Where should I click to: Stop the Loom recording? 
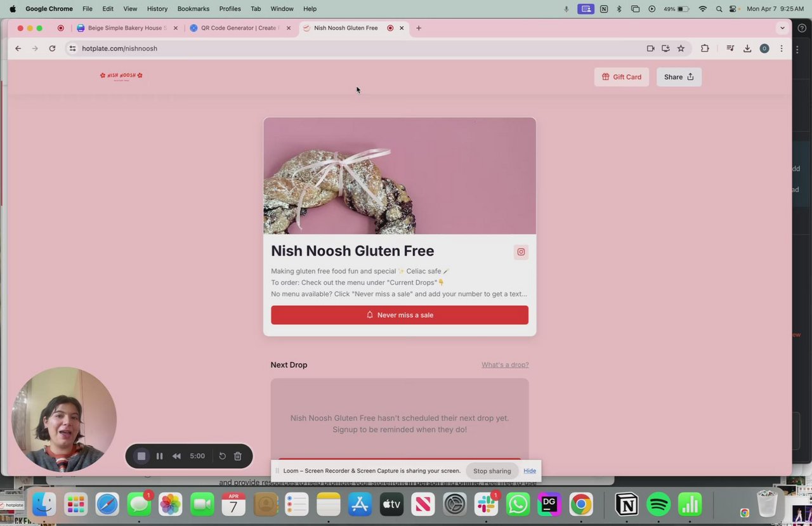(x=141, y=456)
